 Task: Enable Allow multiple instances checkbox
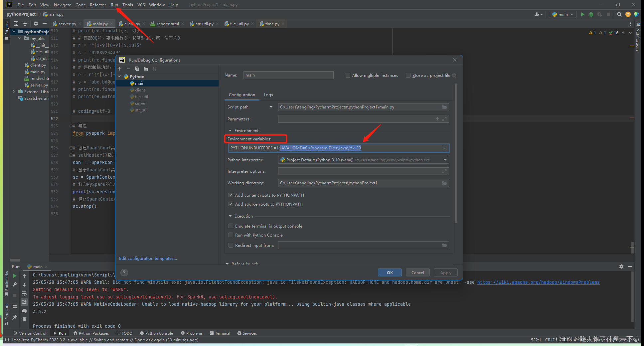(348, 75)
